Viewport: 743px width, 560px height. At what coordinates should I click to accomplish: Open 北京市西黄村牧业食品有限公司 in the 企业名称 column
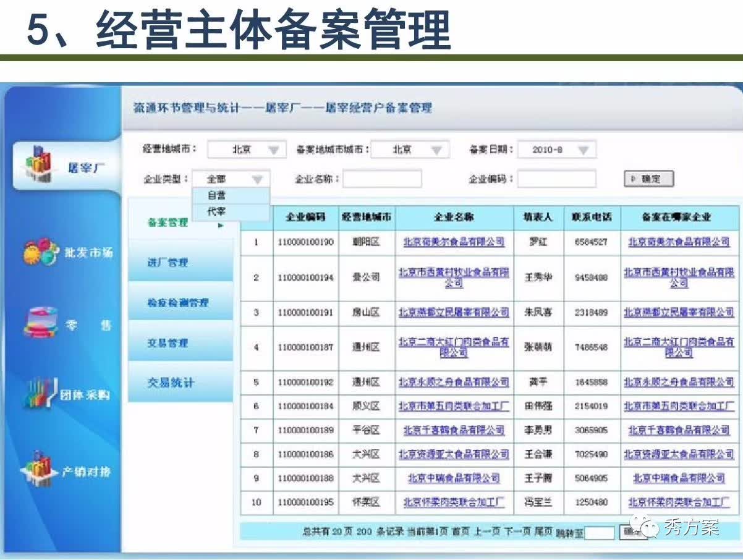[454, 278]
